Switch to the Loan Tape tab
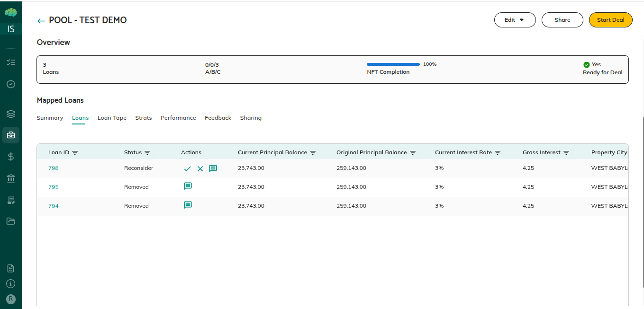This screenshot has height=309, width=644. (x=112, y=118)
